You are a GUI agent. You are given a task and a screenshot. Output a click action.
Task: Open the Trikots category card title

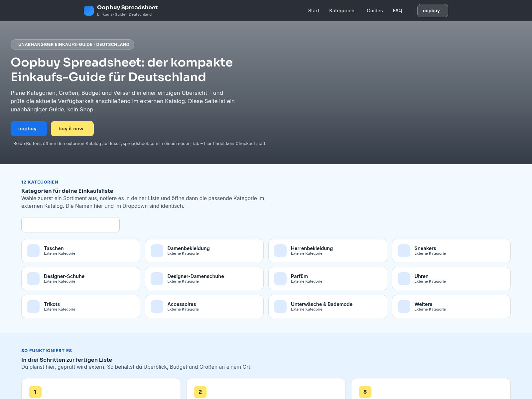[52, 304]
